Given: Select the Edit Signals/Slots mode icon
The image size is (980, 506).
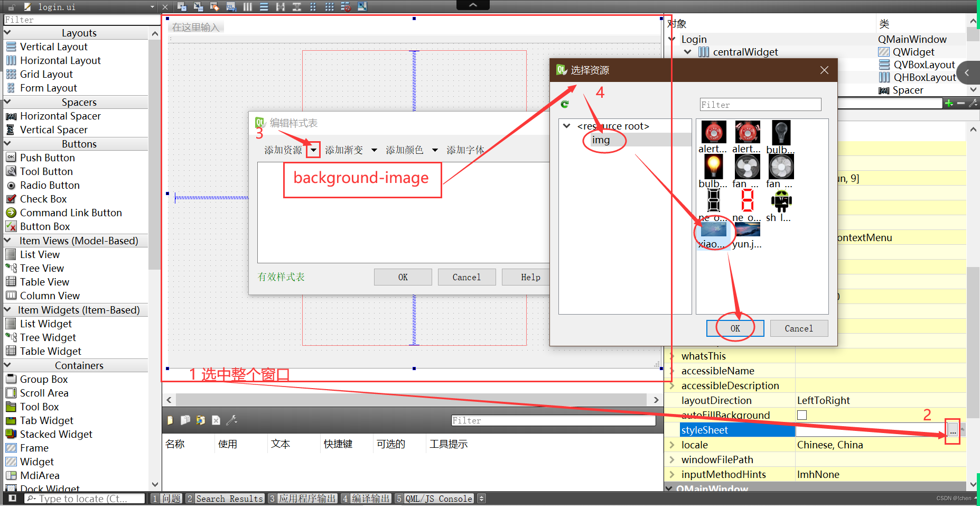Looking at the screenshot, I should click(199, 6).
